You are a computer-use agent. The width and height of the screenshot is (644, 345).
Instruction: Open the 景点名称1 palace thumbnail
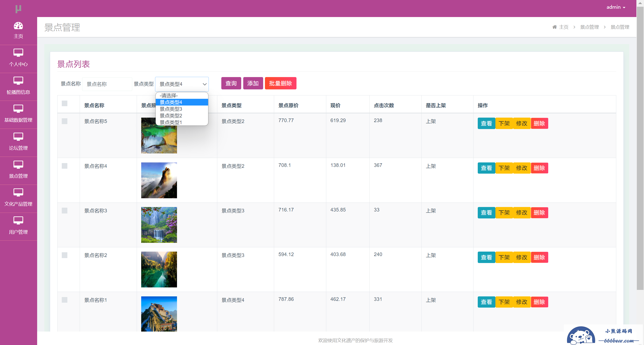point(159,314)
